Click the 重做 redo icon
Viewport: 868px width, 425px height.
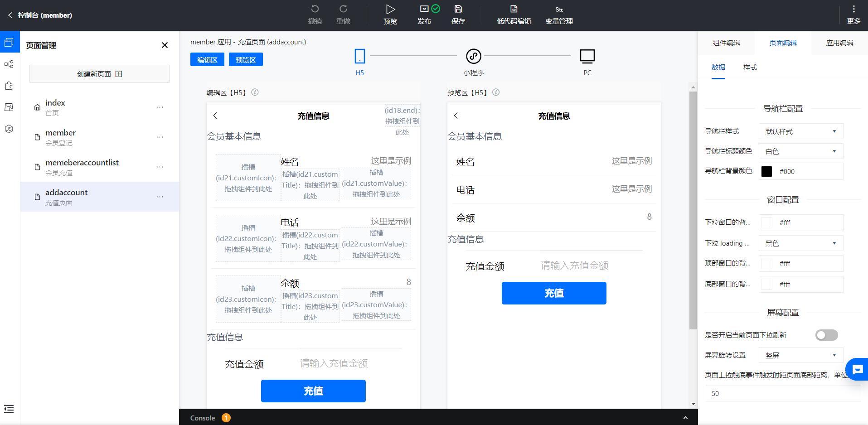click(x=343, y=9)
